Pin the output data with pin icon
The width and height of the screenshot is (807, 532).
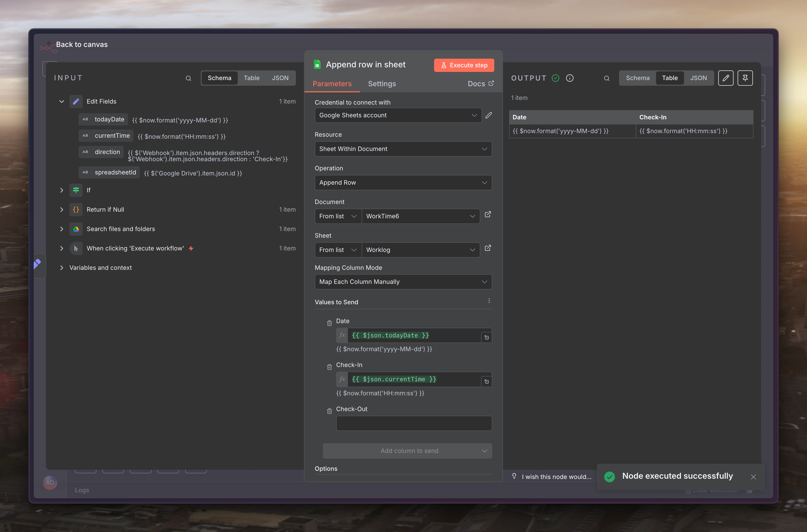(745, 78)
